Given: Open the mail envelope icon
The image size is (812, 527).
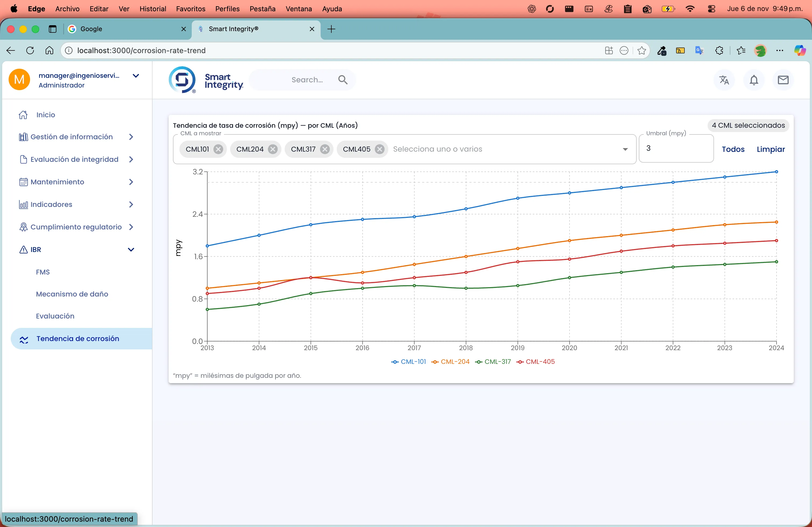Looking at the screenshot, I should (x=783, y=80).
